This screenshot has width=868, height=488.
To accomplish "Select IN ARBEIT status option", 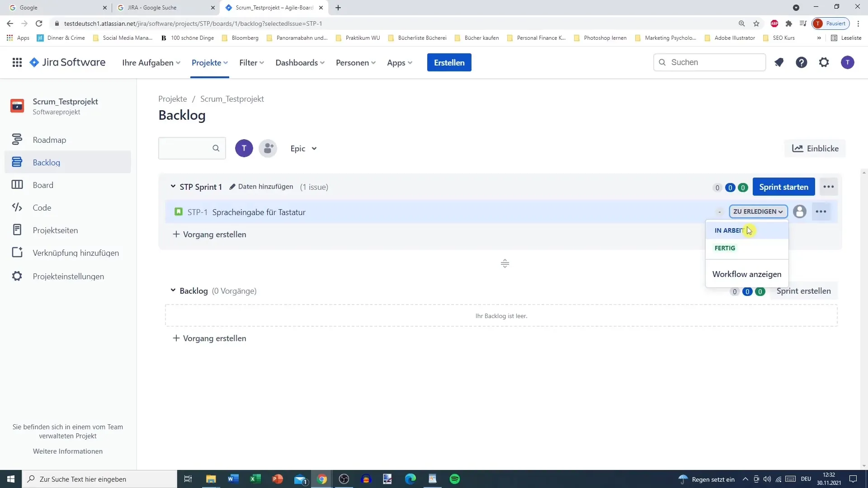I will click(x=747, y=230).
